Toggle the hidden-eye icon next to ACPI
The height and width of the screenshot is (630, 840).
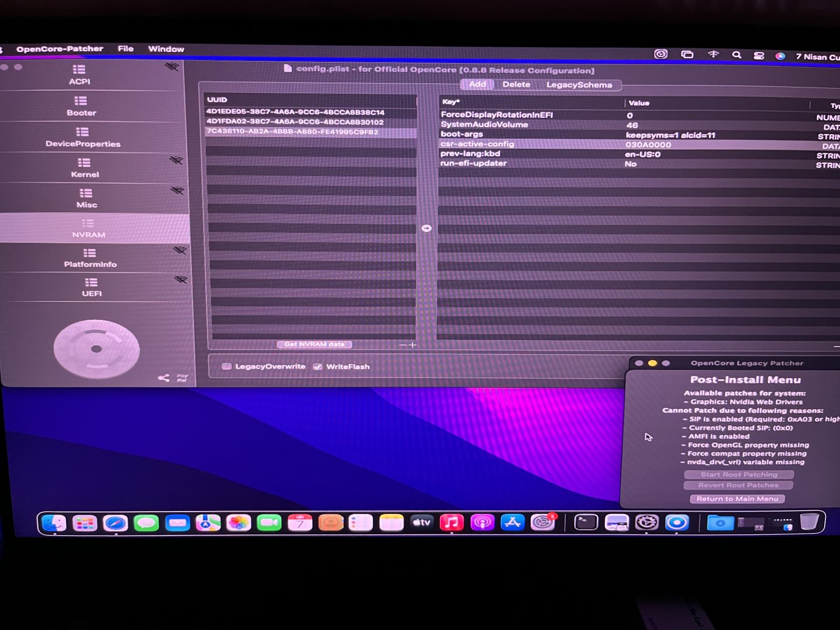(x=172, y=66)
